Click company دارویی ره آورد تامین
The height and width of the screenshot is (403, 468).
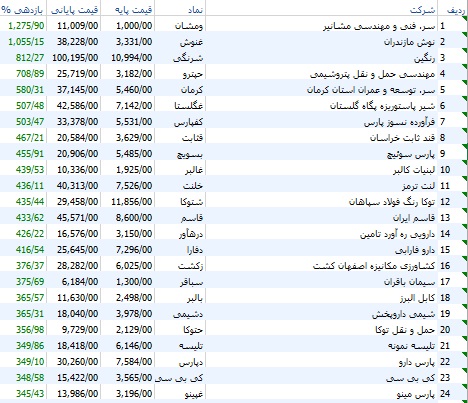pyautogui.click(x=398, y=234)
